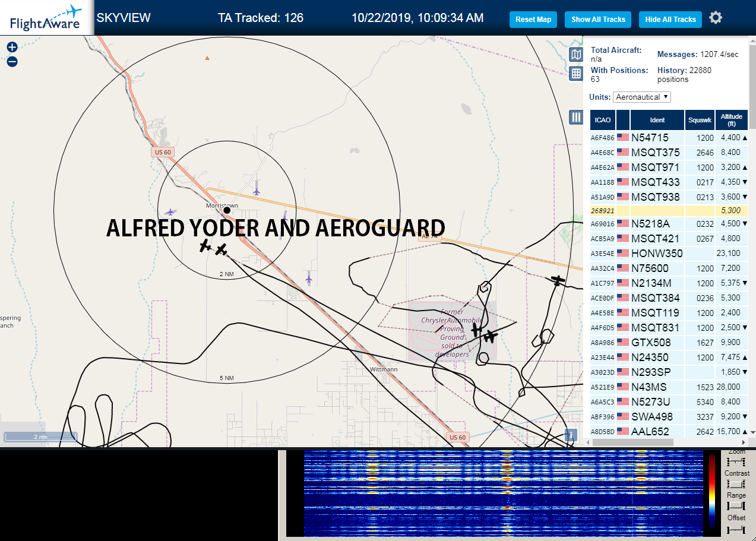Click the 'TA Tracked: 126' counter
Viewport: 756px width, 541px height.
tap(261, 18)
